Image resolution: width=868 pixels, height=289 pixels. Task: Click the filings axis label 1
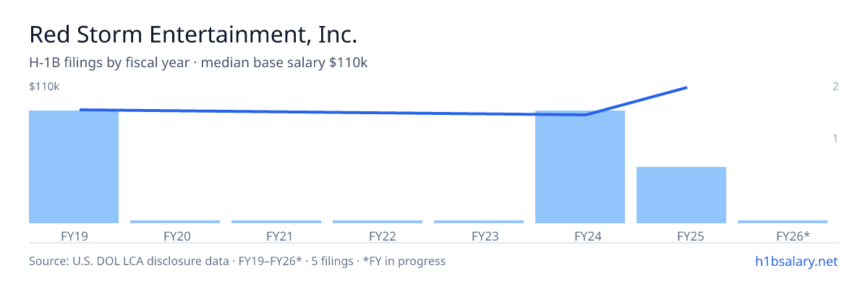[x=835, y=138]
